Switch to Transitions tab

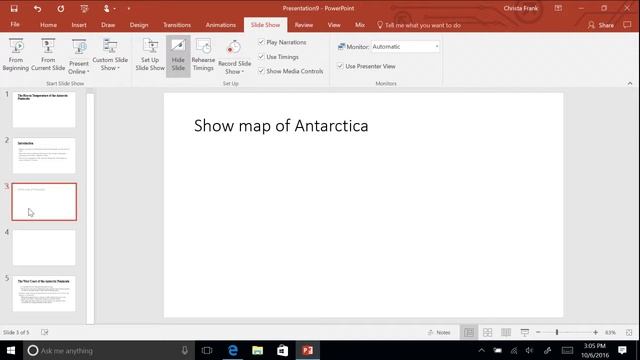tap(177, 25)
